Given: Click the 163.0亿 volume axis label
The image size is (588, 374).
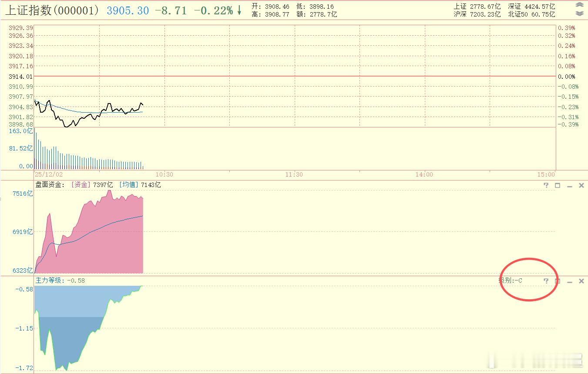Looking at the screenshot, I should click(21, 131).
